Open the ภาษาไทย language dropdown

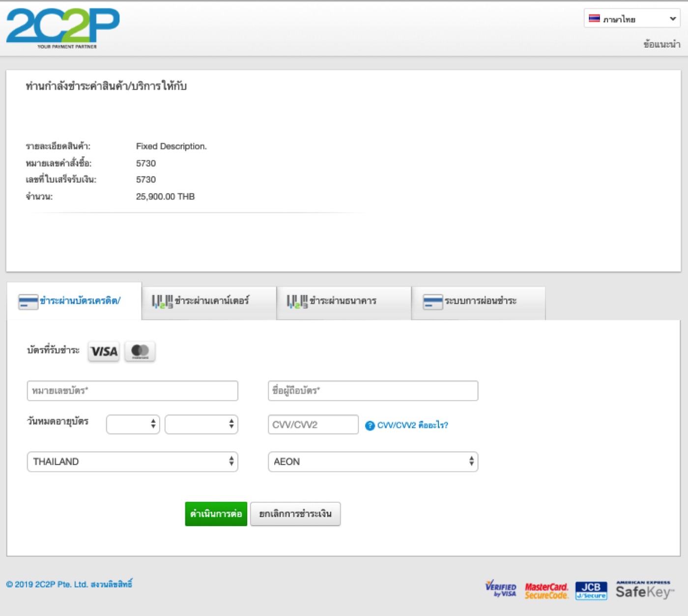(632, 19)
